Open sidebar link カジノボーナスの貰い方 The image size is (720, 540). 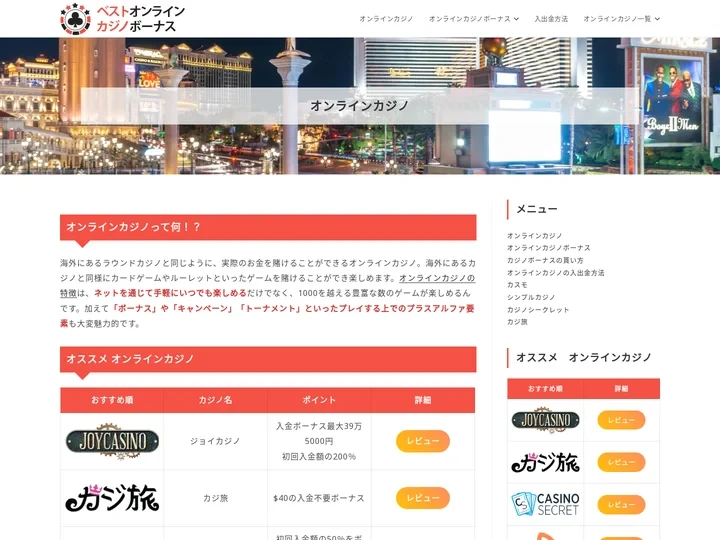pyautogui.click(x=545, y=260)
